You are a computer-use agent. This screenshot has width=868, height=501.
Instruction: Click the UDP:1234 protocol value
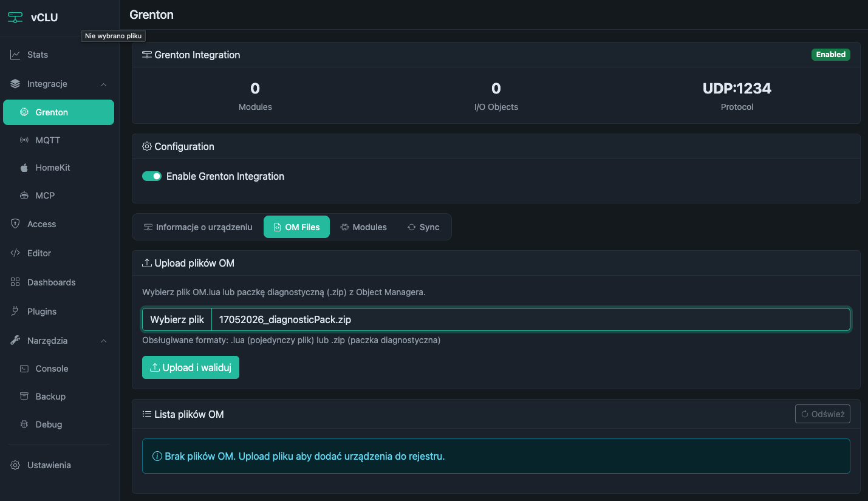tap(737, 89)
